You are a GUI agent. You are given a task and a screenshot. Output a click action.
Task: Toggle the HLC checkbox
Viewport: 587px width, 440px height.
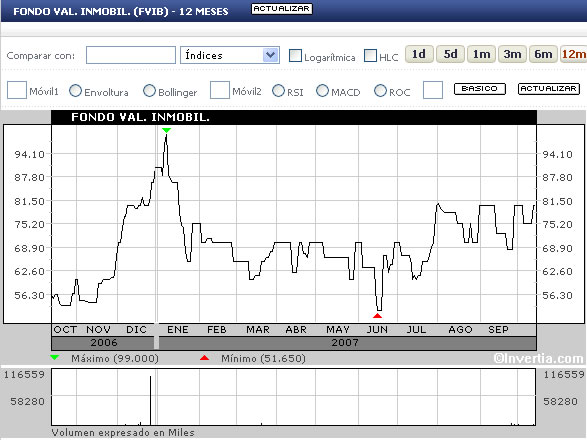pos(370,56)
